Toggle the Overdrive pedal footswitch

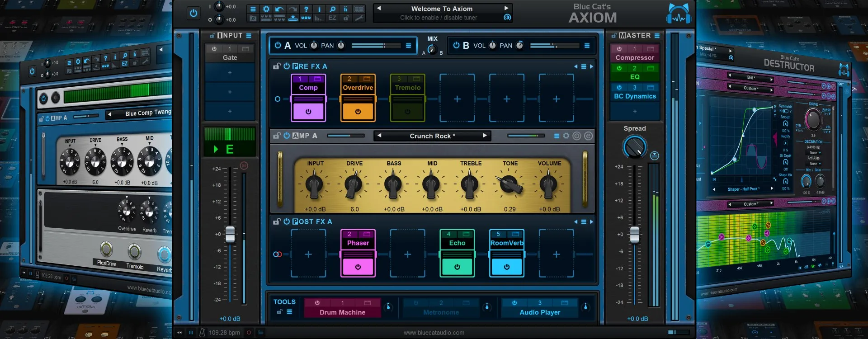coord(358,112)
